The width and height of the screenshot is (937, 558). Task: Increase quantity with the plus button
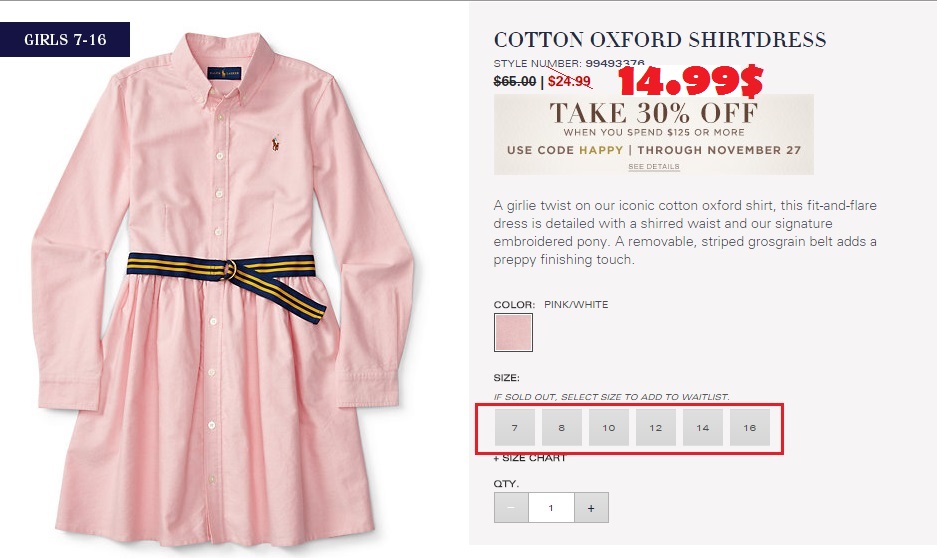coord(591,508)
